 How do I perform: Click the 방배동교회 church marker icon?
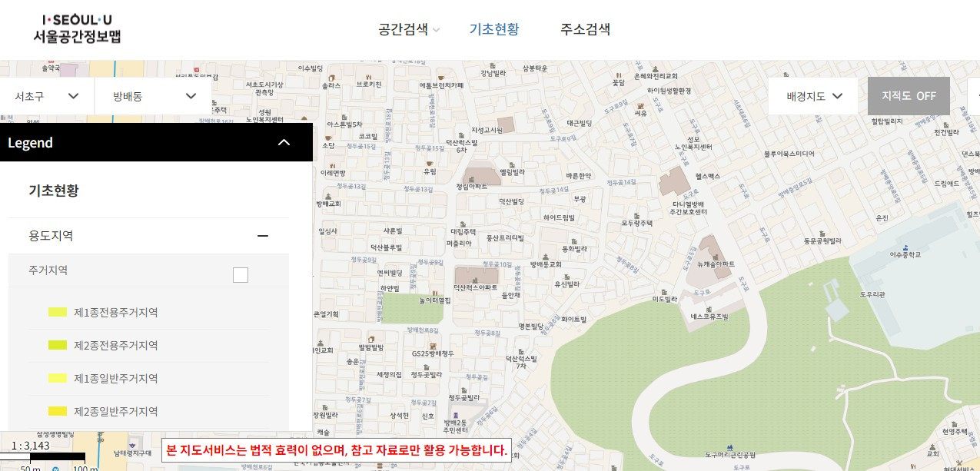coord(546,257)
